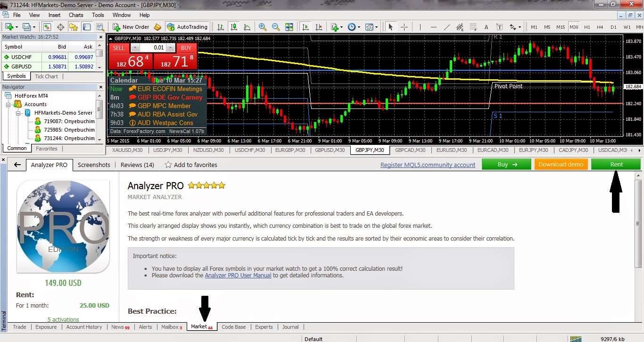
Task: Open the new chart dropdown arrow
Action: [17, 27]
